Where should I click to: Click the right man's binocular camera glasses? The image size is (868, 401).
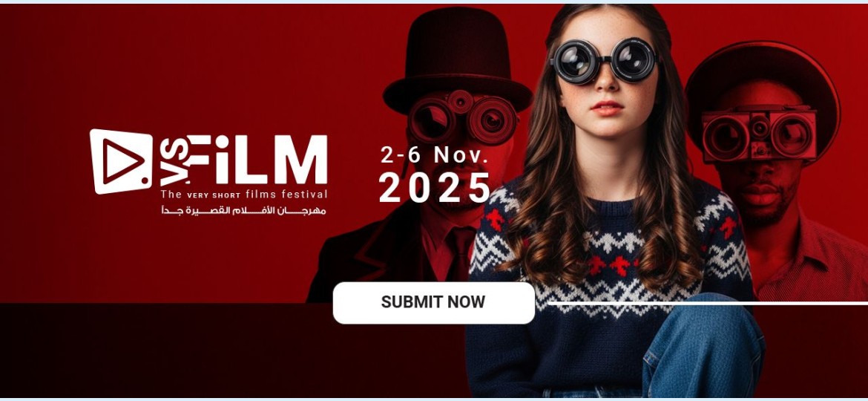(759, 134)
